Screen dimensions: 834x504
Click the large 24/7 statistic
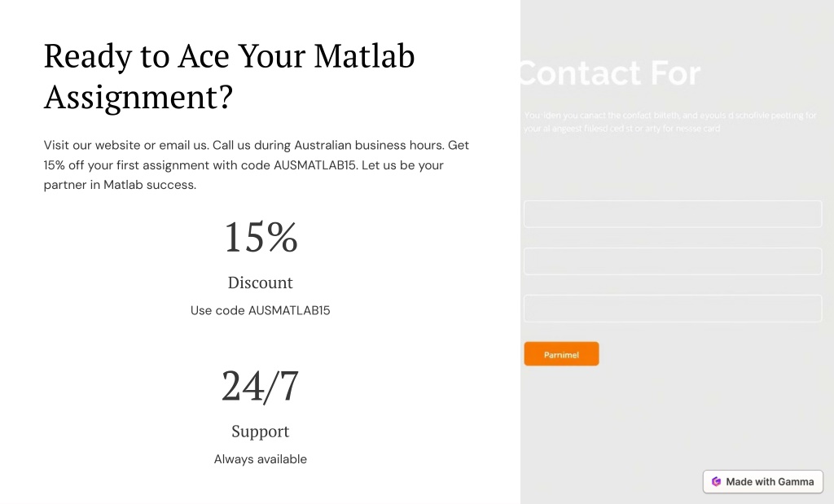[260, 386]
